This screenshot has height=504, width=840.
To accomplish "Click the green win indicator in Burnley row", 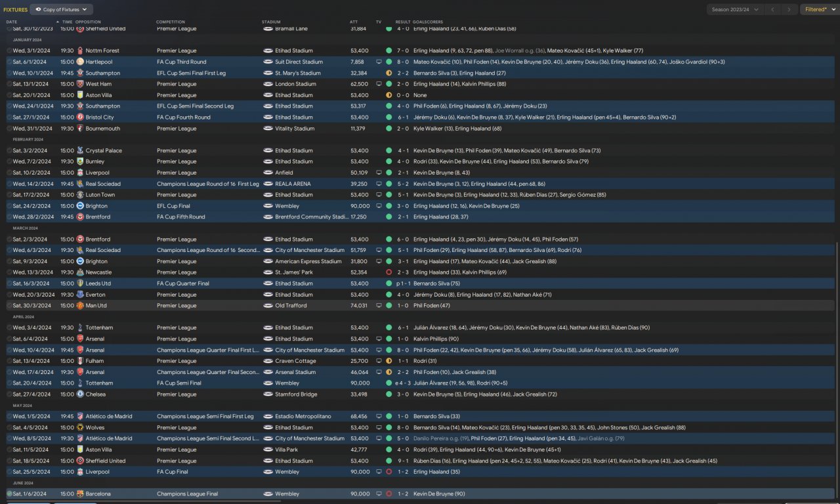I will (x=388, y=161).
